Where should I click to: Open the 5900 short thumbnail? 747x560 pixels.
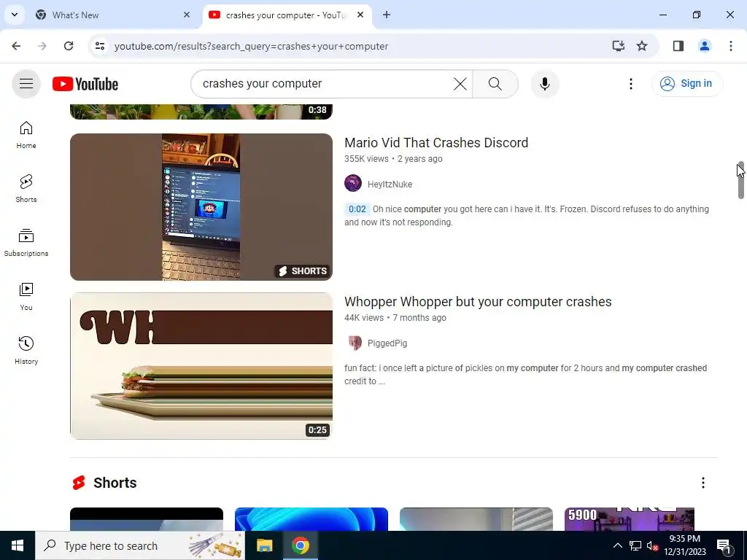click(x=629, y=519)
